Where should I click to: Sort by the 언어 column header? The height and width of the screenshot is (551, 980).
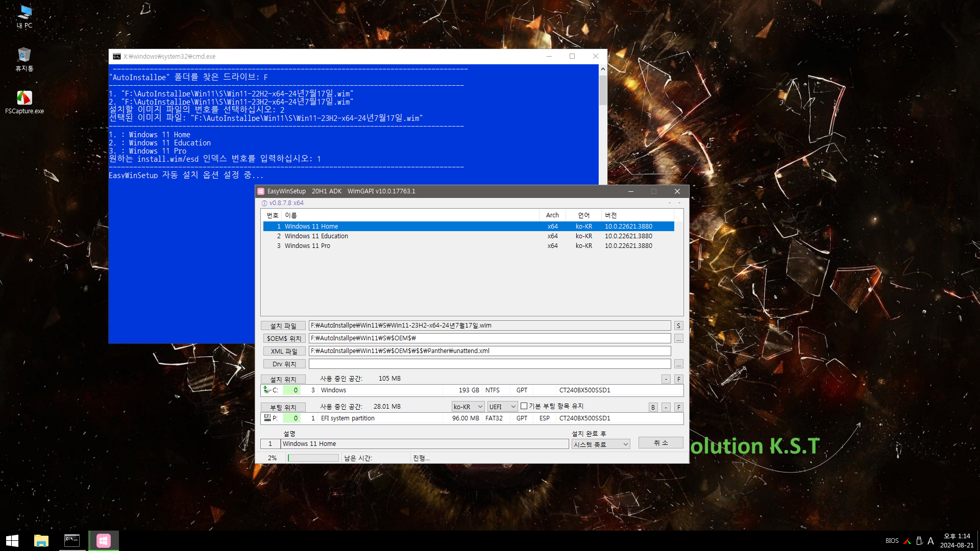pyautogui.click(x=584, y=215)
